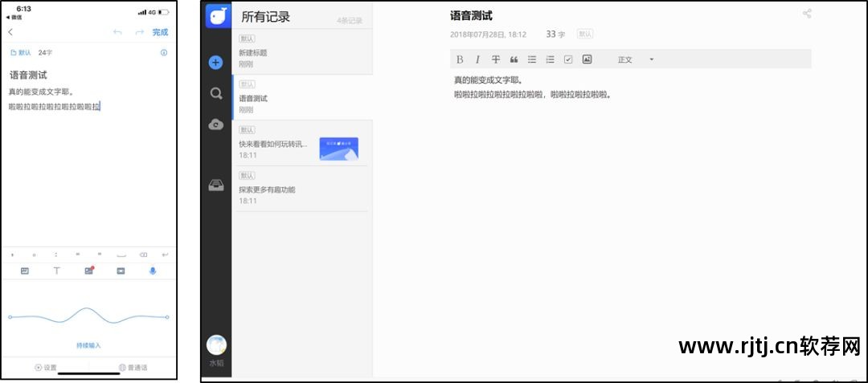This screenshot has height=383, width=868.
Task: Tap 完成 to finish editing on phone
Action: 160,32
